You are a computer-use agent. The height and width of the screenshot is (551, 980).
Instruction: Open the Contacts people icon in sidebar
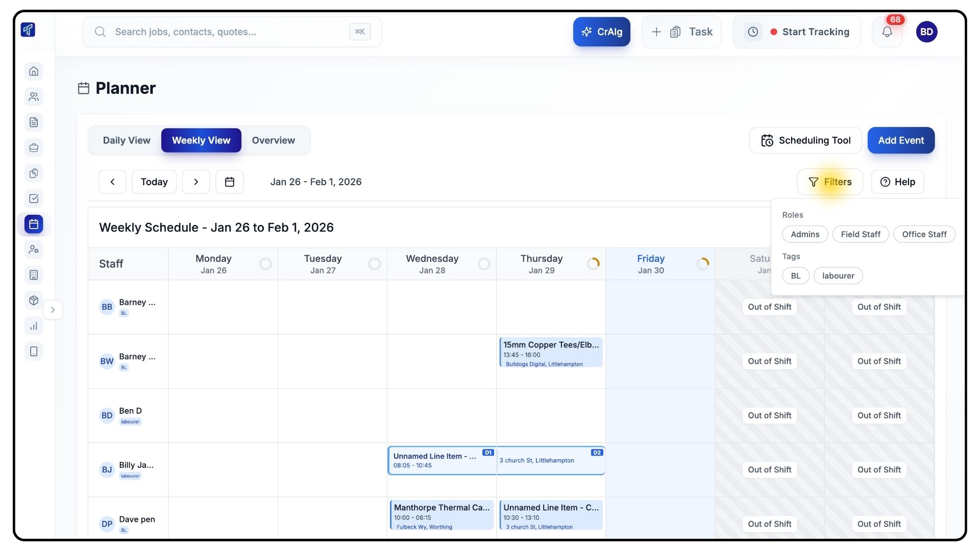pyautogui.click(x=34, y=96)
